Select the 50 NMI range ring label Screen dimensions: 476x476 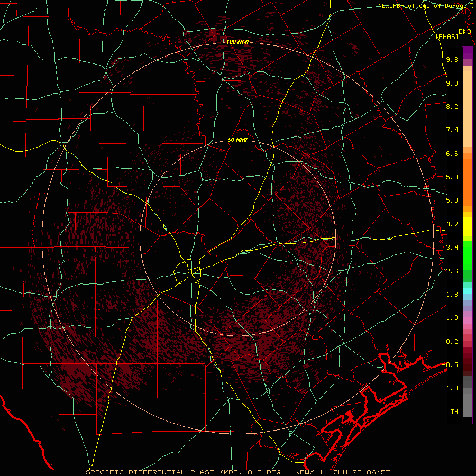237,140
